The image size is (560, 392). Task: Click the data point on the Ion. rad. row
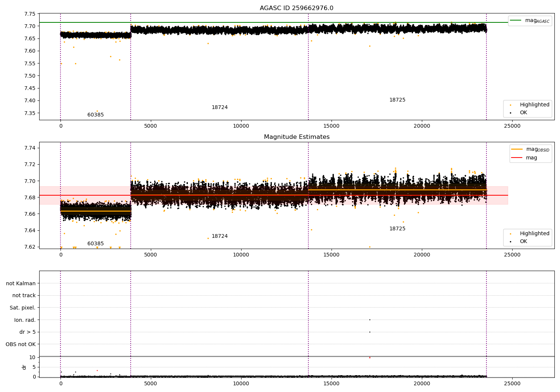click(370, 320)
